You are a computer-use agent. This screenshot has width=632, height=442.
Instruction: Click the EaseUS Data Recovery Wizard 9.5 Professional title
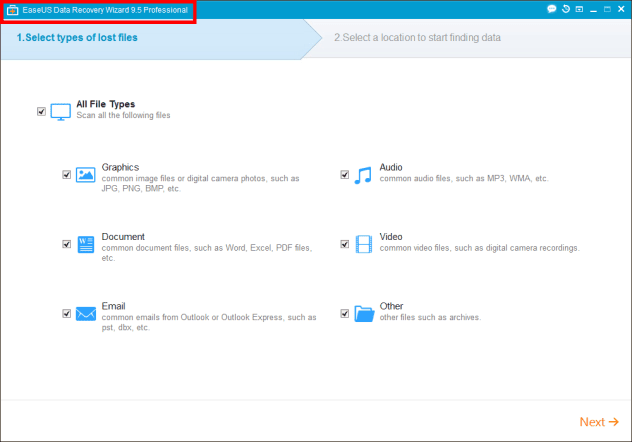(x=105, y=10)
